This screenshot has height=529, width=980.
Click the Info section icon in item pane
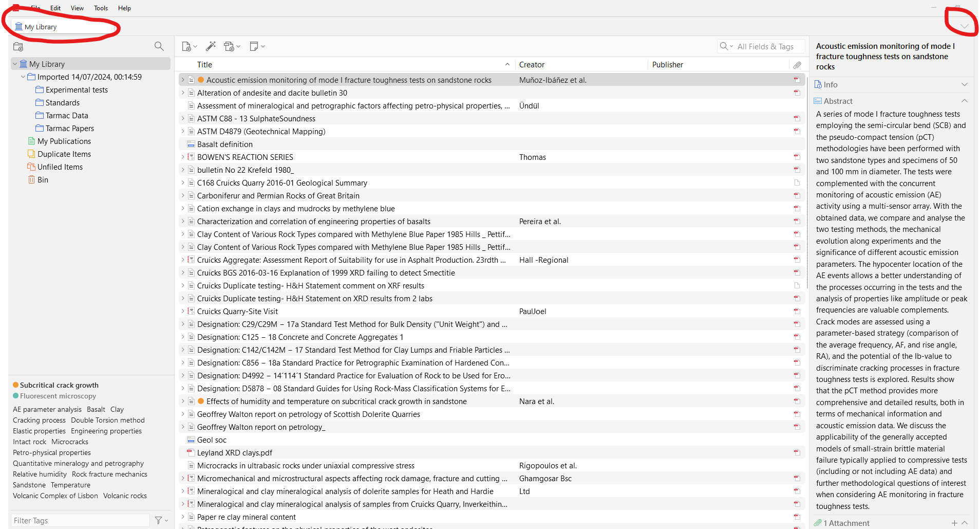[818, 84]
